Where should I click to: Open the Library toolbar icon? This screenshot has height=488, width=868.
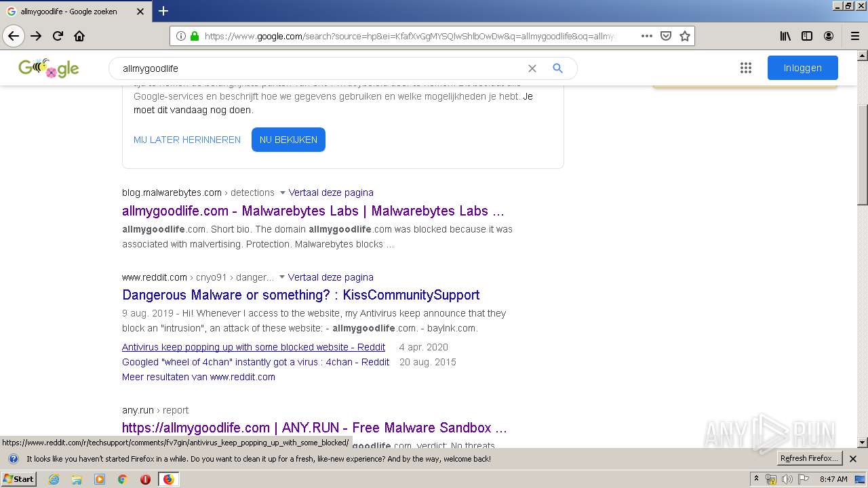point(785,36)
